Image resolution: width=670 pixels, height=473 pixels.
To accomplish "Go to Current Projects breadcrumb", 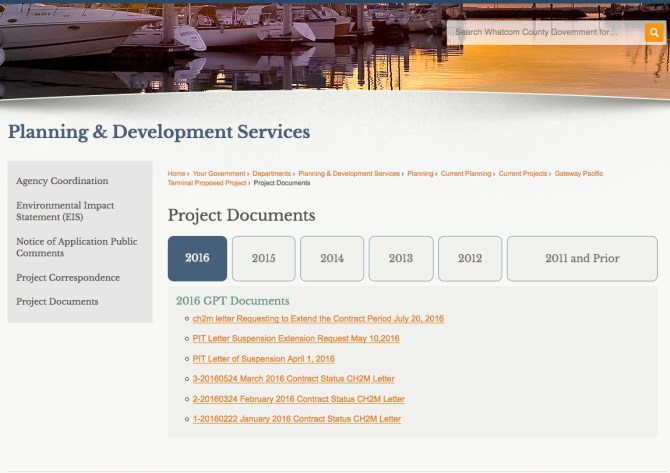I will 523,174.
